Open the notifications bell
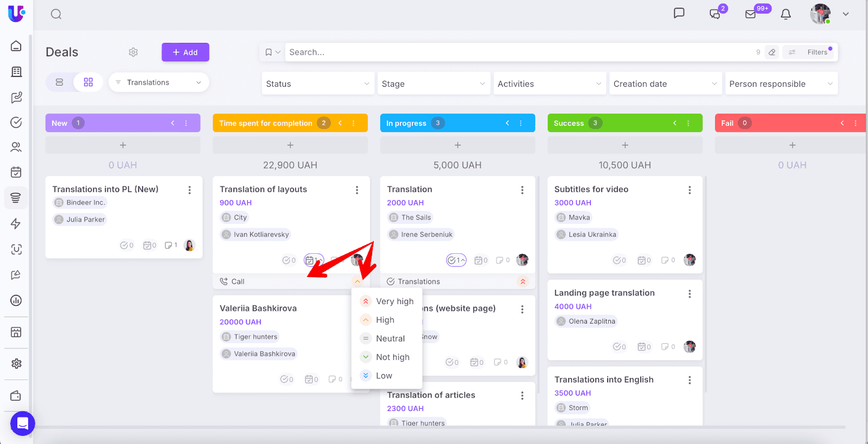The width and height of the screenshot is (868, 444). point(786,14)
